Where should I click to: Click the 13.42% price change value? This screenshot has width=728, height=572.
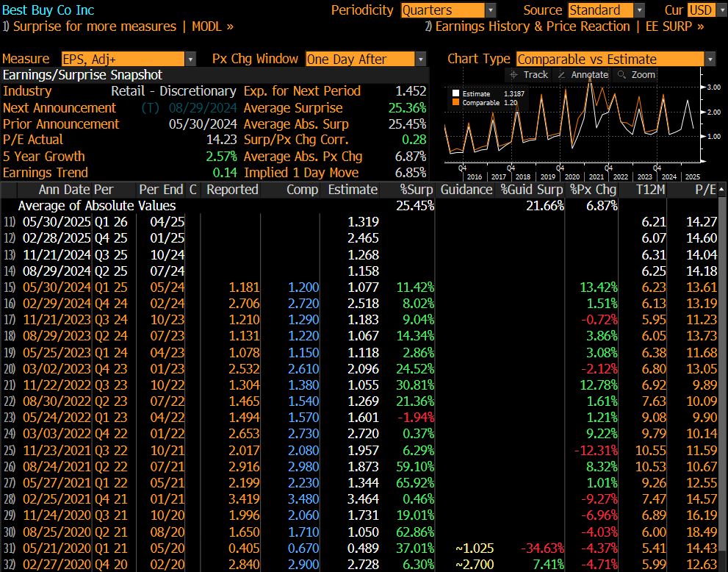tap(598, 287)
